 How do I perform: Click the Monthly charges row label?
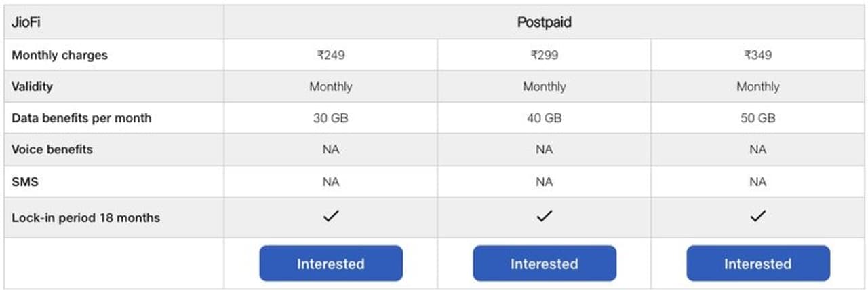point(60,55)
